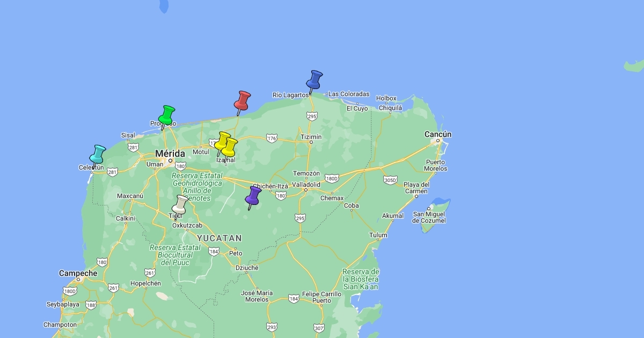
Task: Click the cyan pushpin at Celestún
Action: tap(98, 155)
